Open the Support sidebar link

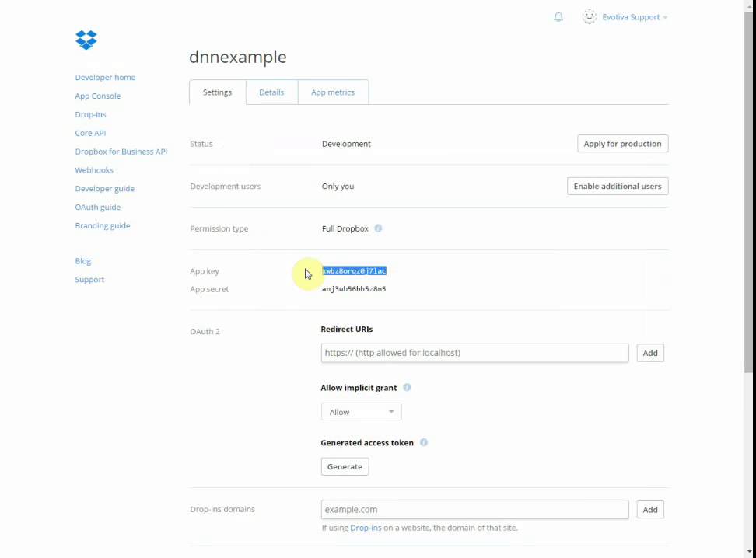point(89,280)
